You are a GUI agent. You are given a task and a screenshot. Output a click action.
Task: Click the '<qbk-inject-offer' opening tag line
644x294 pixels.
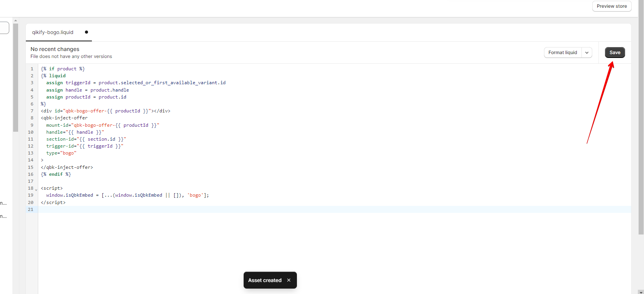click(64, 118)
